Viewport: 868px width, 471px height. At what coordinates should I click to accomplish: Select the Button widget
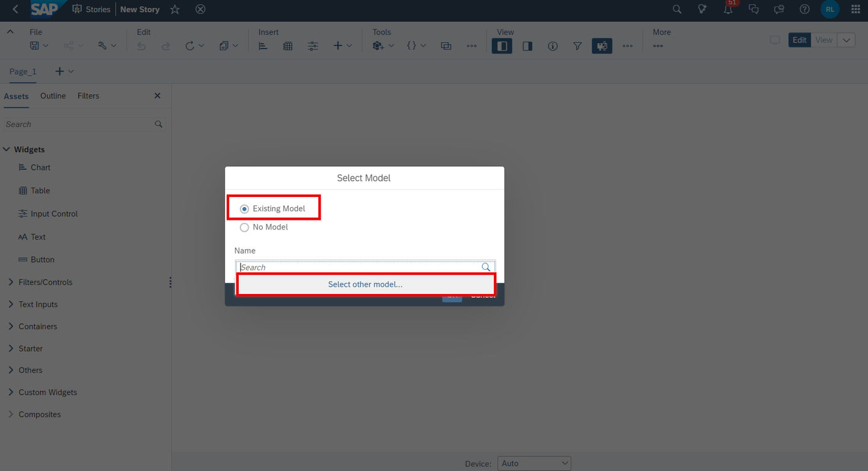click(36, 260)
